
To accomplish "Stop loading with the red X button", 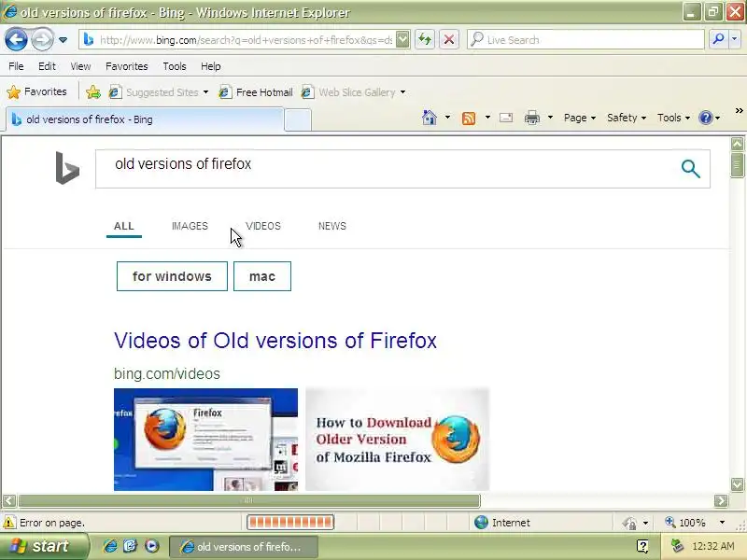I will 449,39.
